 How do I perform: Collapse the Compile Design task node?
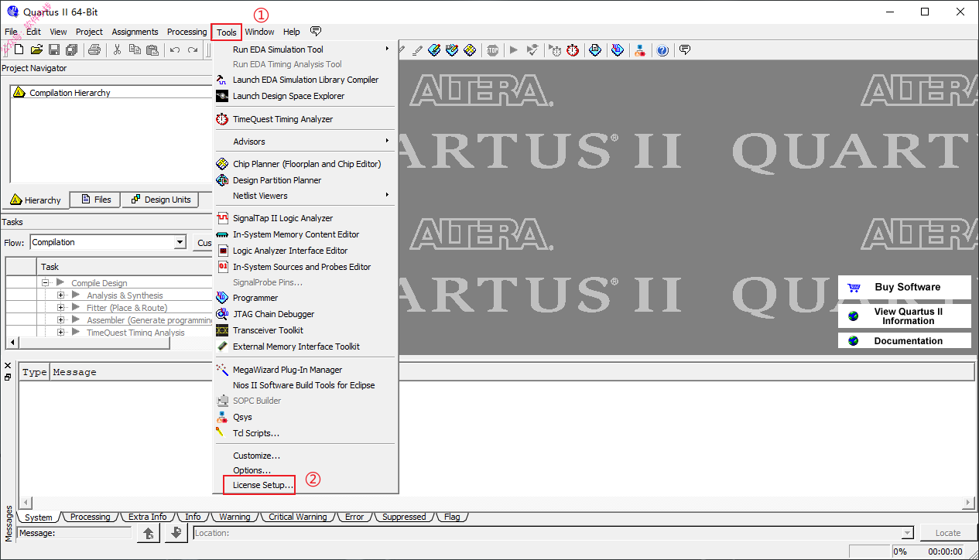coord(46,283)
